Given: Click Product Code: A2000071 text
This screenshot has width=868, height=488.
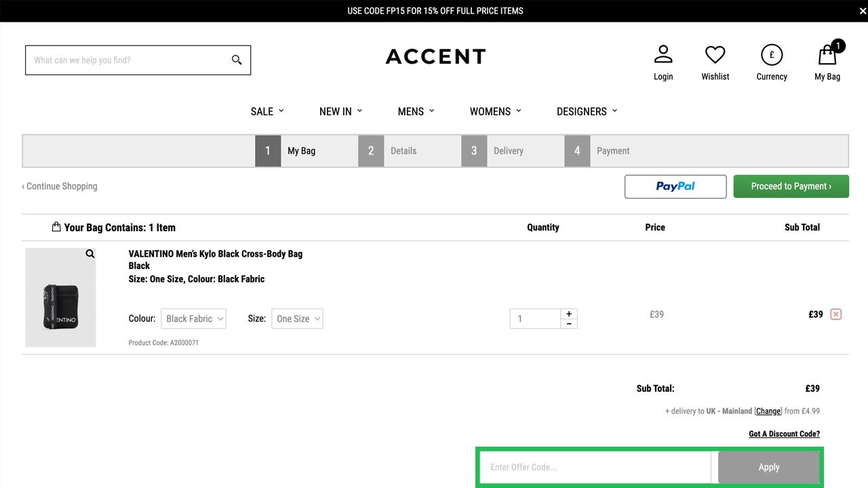Looking at the screenshot, I should 163,343.
